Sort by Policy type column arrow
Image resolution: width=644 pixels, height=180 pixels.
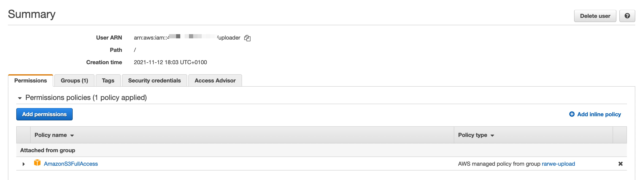click(x=492, y=135)
